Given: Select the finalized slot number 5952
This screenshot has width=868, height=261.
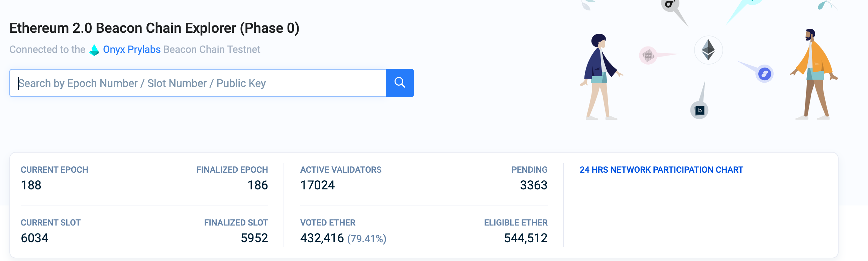Looking at the screenshot, I should click(254, 238).
